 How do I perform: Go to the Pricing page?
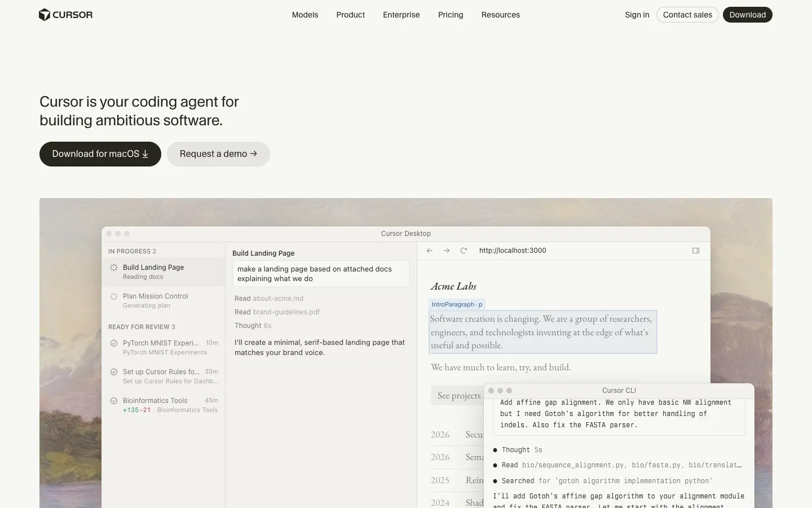pos(451,15)
